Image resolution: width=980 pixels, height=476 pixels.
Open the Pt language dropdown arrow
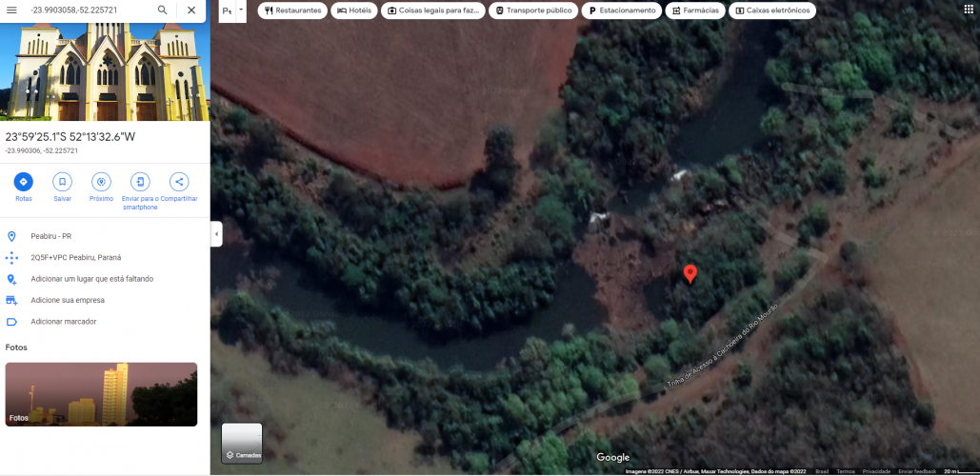point(241,10)
